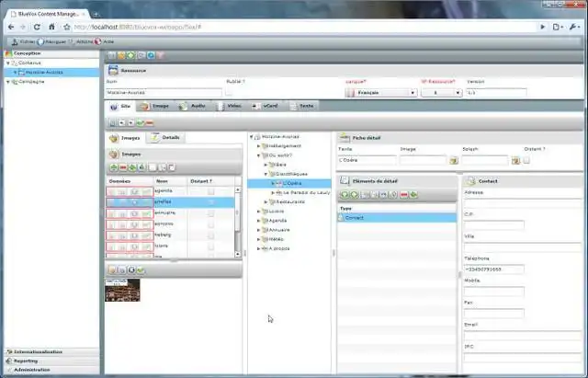This screenshot has width=588, height=378.
Task: Bookmark this page with the star
Action: click(67, 27)
